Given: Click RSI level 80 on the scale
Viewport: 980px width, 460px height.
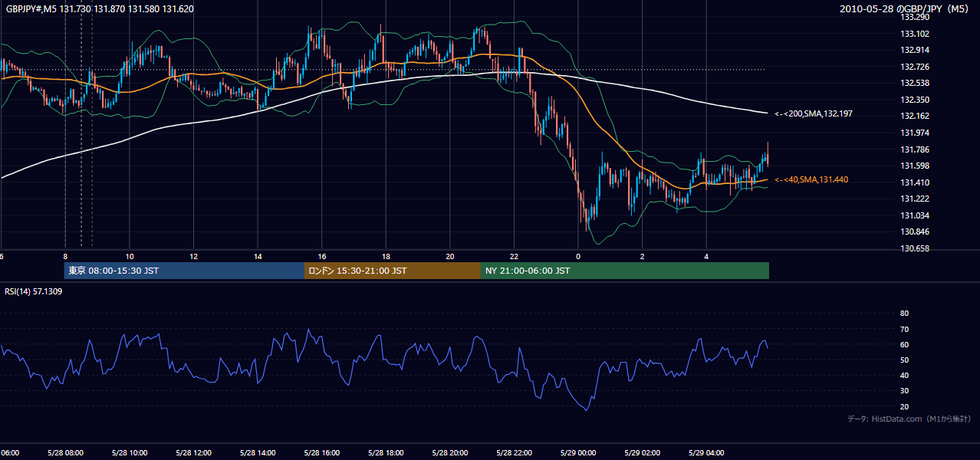Looking at the screenshot, I should [904, 314].
